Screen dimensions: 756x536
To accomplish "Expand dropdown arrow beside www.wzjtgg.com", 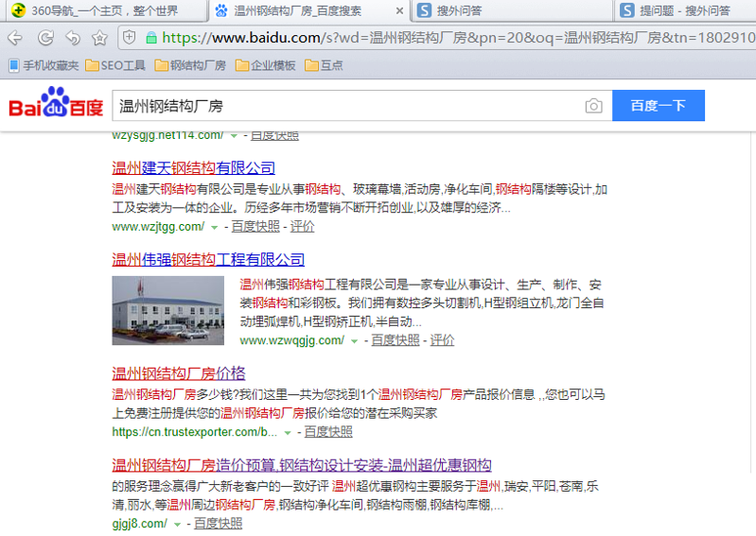I will [215, 227].
